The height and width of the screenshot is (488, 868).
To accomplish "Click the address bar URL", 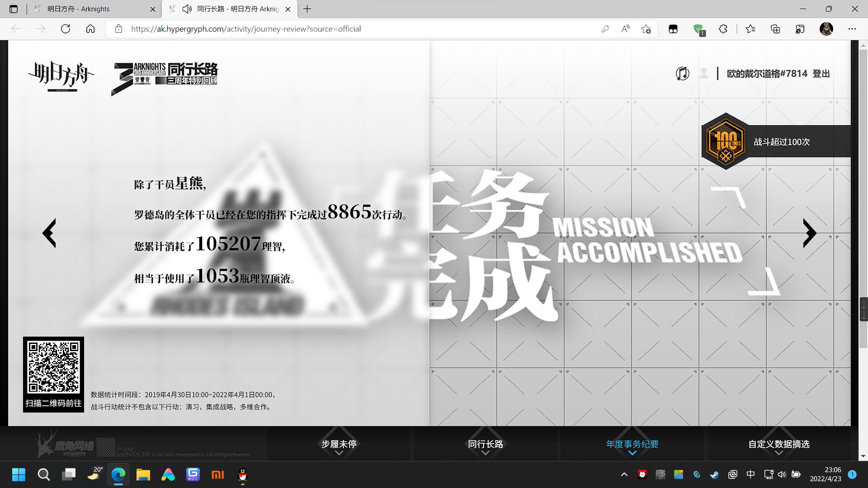I will (246, 29).
